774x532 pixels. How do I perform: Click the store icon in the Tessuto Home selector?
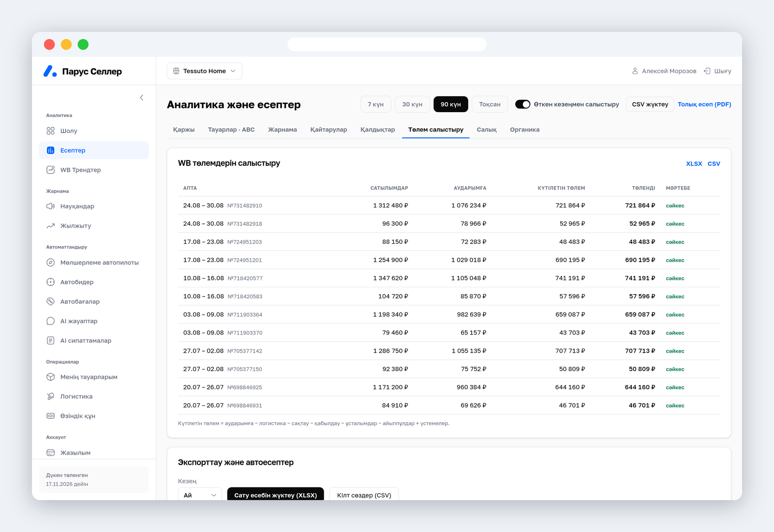point(176,71)
